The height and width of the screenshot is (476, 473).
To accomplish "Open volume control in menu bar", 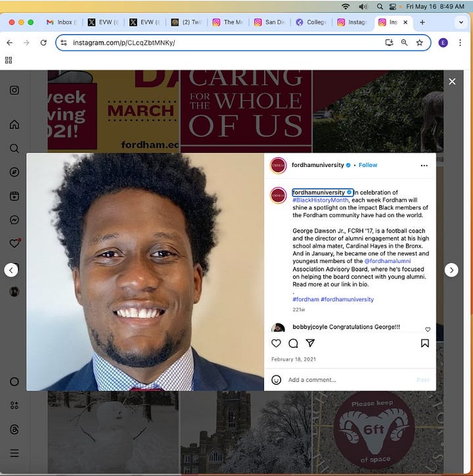I will point(363,7).
